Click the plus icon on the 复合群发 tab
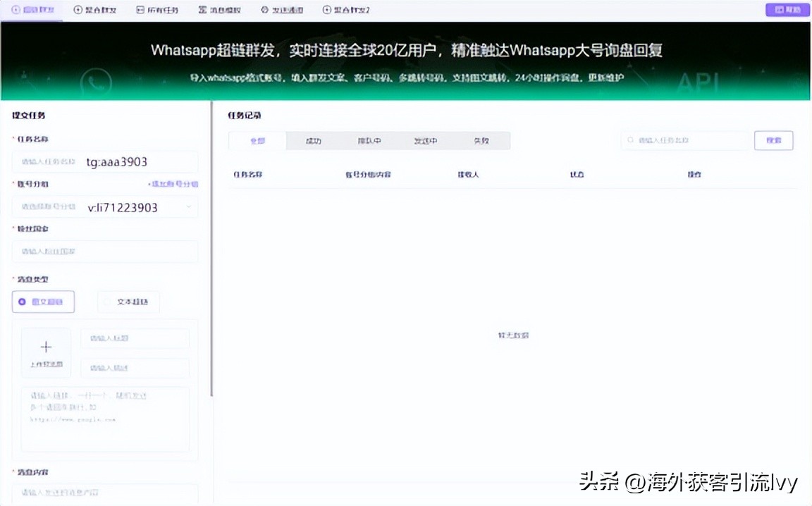This screenshot has height=506, width=812. (78, 10)
